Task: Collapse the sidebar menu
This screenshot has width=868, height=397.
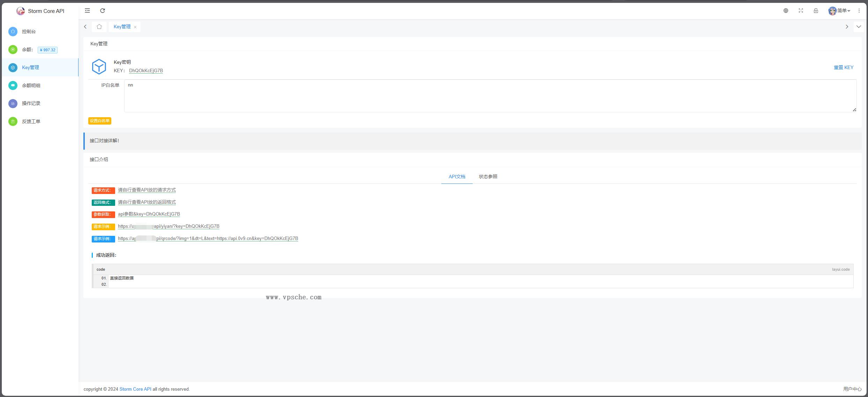Action: coord(87,11)
